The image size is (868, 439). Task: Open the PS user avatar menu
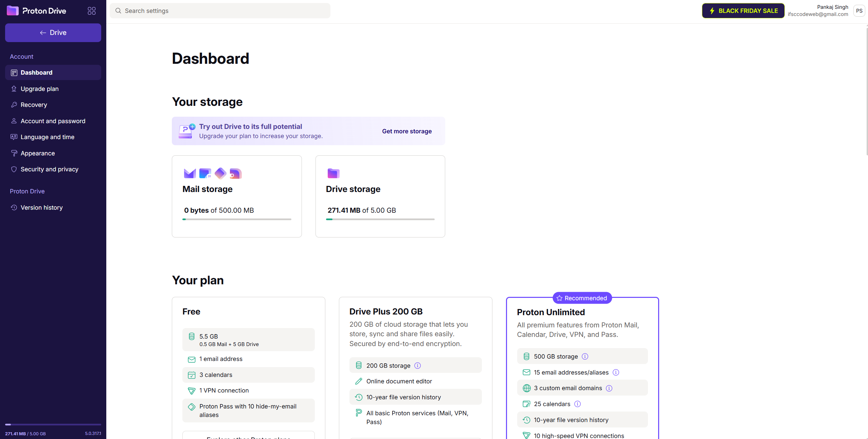pos(860,11)
